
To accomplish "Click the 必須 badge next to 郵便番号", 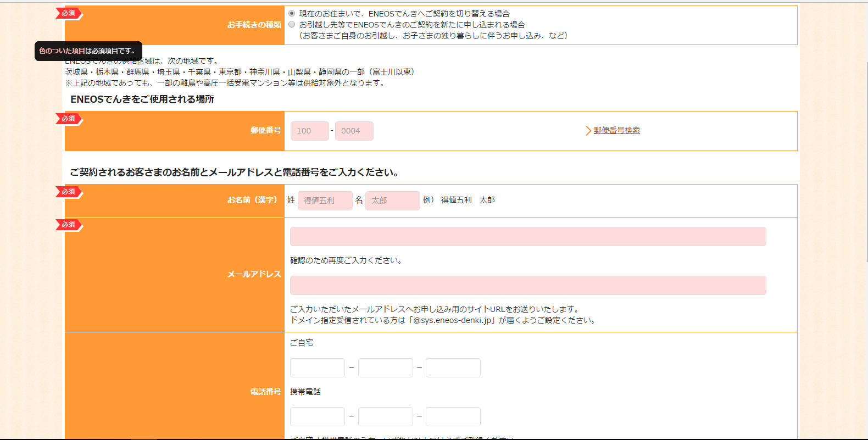I will [69, 119].
